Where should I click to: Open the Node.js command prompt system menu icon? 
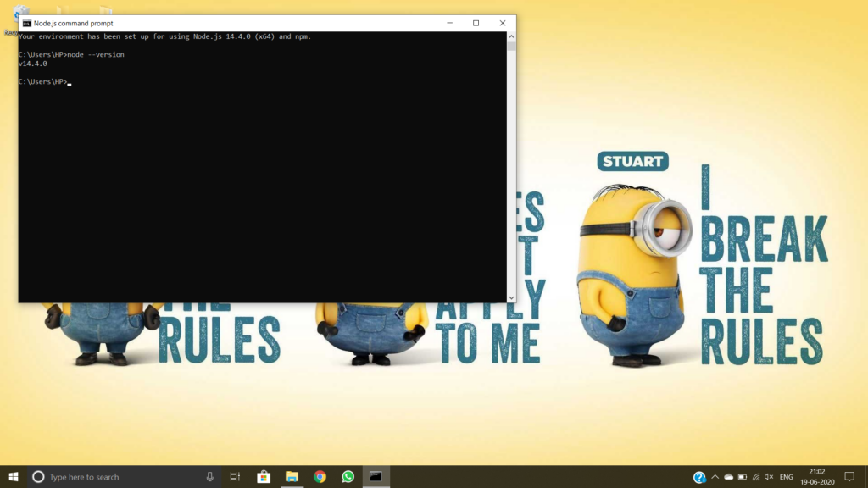point(26,23)
